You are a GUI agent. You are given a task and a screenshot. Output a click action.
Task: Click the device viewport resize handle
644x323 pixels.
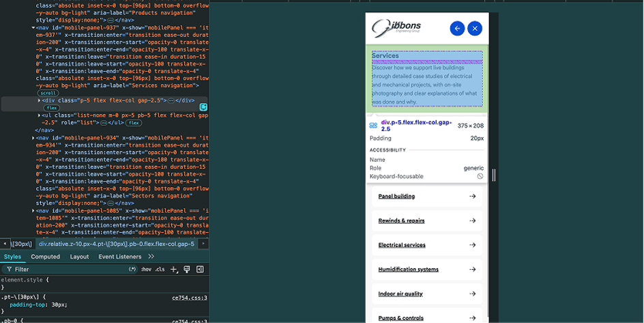click(x=493, y=175)
